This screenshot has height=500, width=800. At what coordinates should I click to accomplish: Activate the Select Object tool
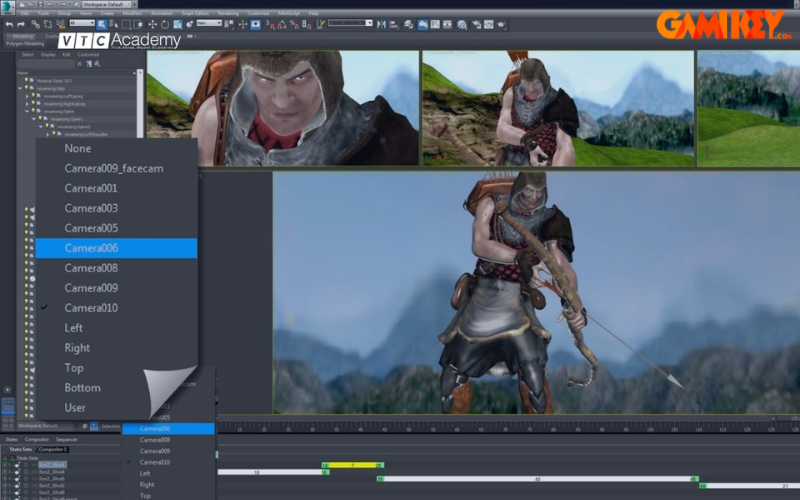[102, 24]
